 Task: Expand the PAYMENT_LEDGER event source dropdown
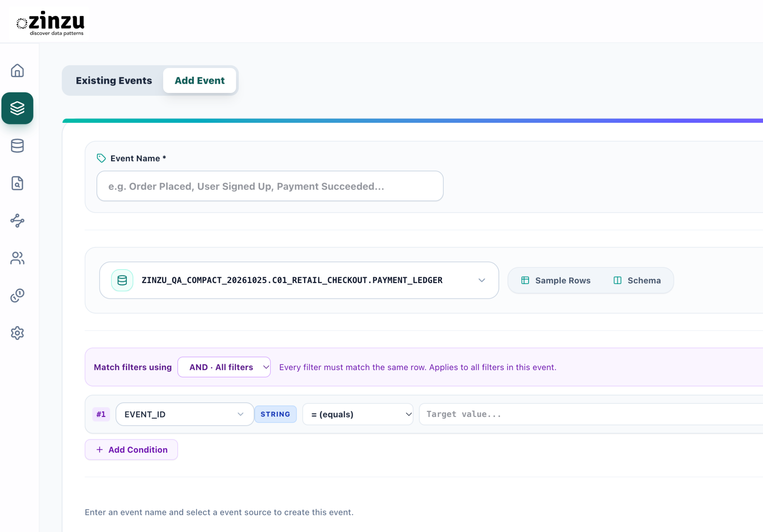[299, 280]
